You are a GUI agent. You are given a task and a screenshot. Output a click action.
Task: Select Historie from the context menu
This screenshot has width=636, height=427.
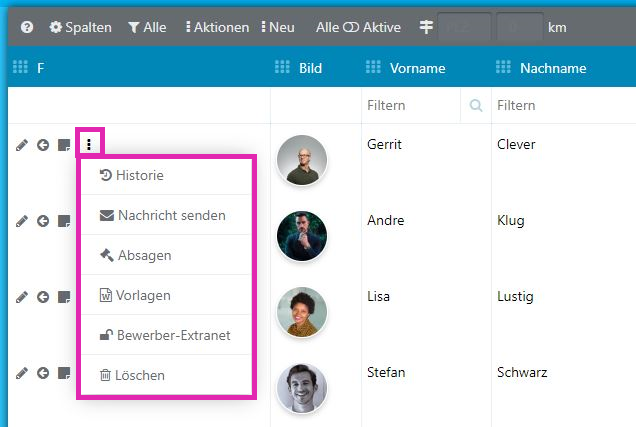tap(140, 175)
